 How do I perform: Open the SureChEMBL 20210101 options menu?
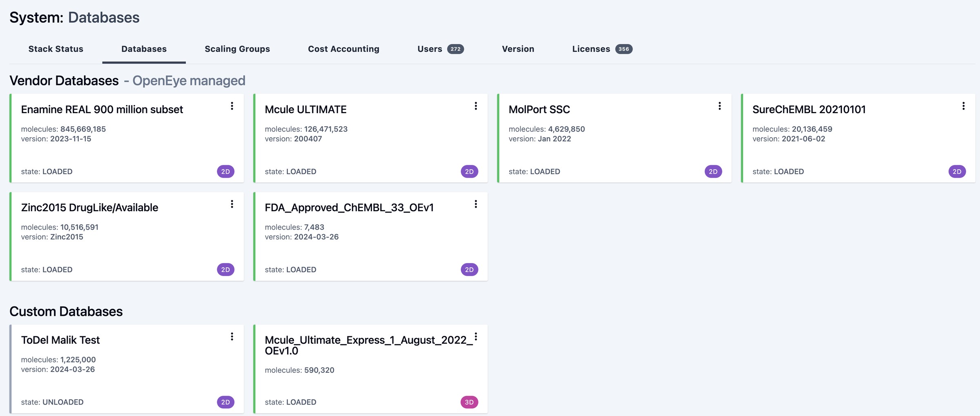(963, 106)
